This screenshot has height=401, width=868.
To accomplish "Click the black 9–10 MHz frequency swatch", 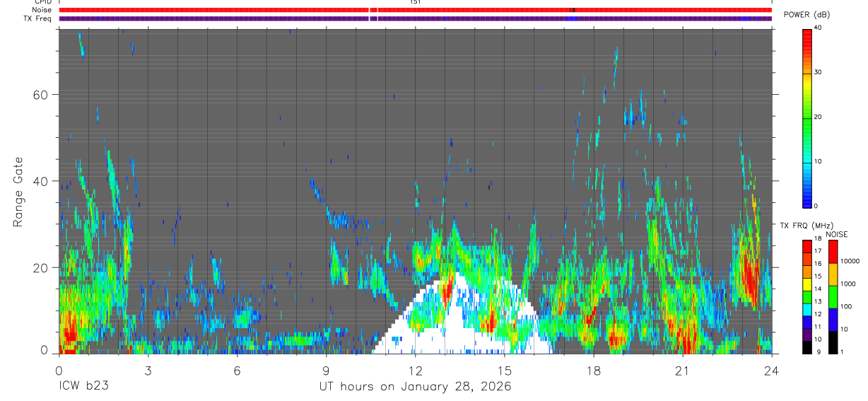I will pos(807,347).
